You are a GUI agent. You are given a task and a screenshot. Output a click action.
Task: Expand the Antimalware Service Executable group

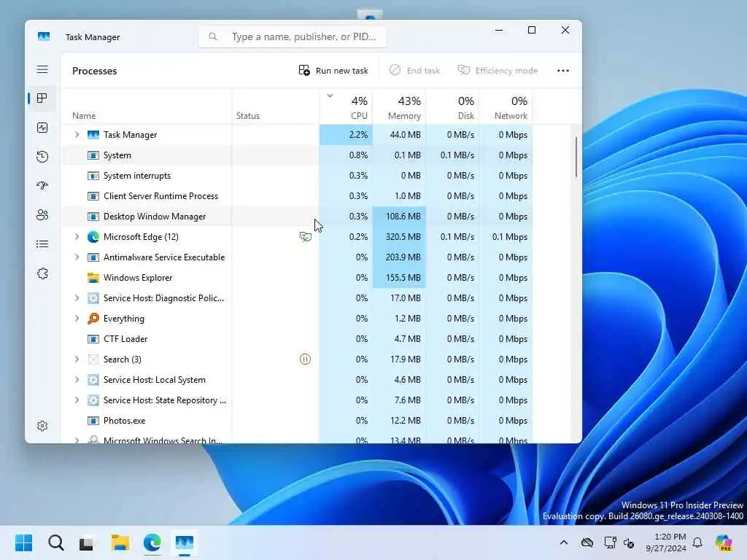(77, 257)
